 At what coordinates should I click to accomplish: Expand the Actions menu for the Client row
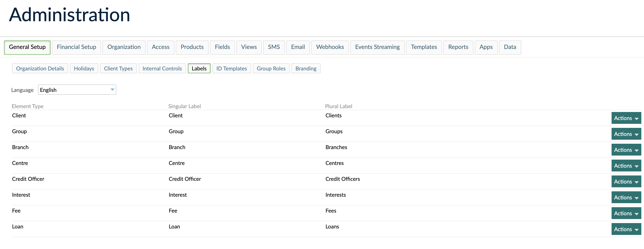pos(626,118)
